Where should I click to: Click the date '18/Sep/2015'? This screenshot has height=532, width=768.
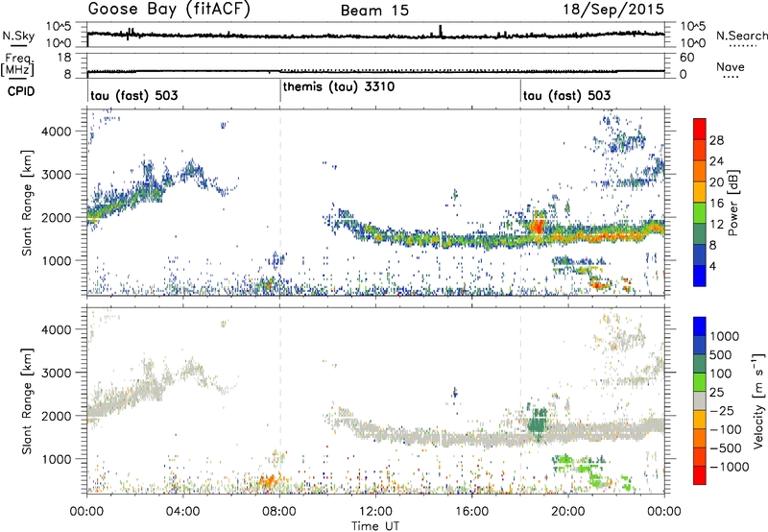[613, 10]
